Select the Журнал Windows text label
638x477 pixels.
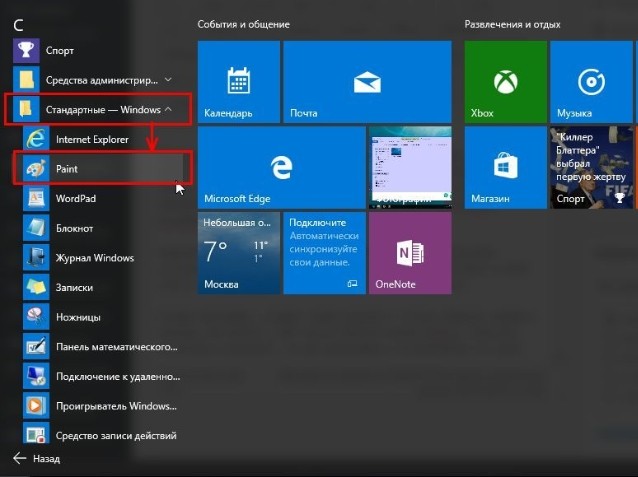(95, 258)
